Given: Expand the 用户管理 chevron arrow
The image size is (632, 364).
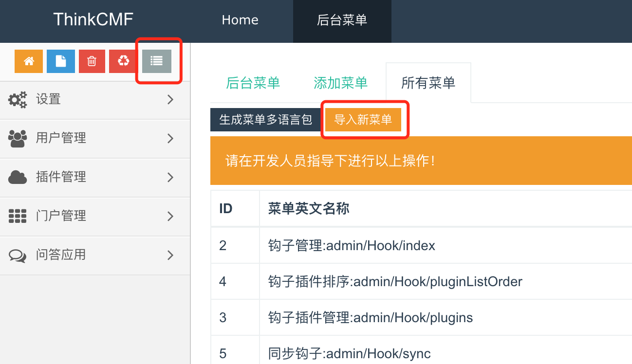Looking at the screenshot, I should [x=170, y=139].
